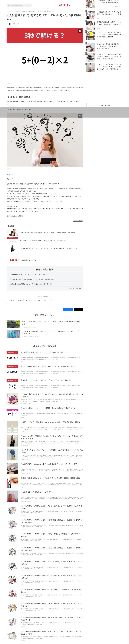Open sidebar article 斎藤元彦知事は讃んで却下

coord(109,23)
